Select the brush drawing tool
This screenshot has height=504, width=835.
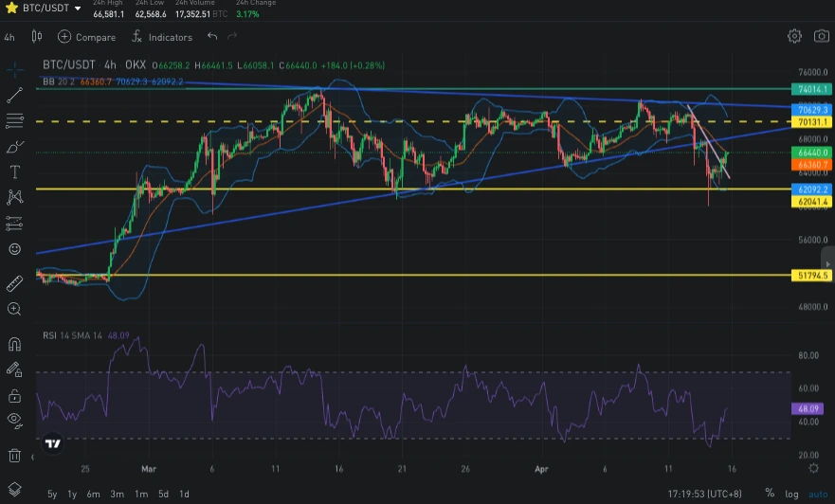tap(14, 146)
